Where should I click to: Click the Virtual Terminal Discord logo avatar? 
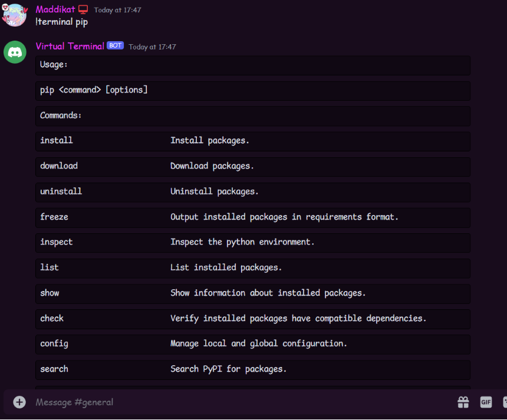pos(15,52)
